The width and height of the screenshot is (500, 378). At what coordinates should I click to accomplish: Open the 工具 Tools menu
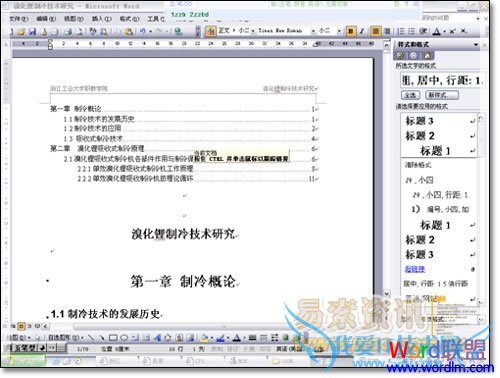coord(156,19)
